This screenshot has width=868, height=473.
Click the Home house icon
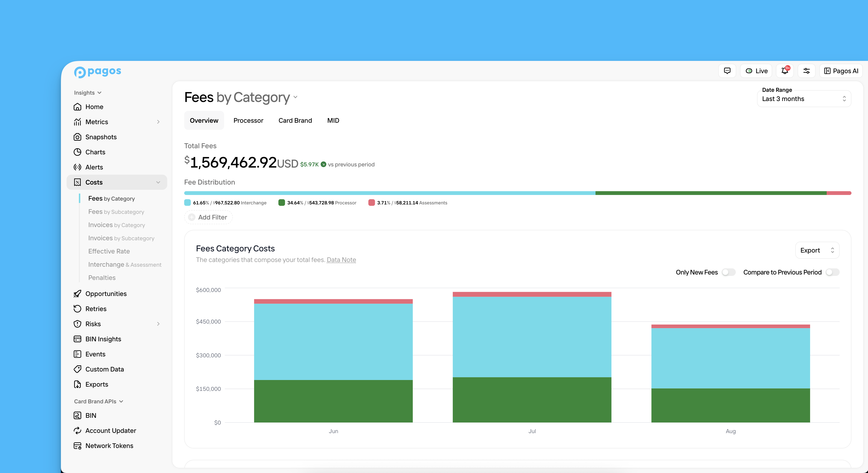point(77,107)
